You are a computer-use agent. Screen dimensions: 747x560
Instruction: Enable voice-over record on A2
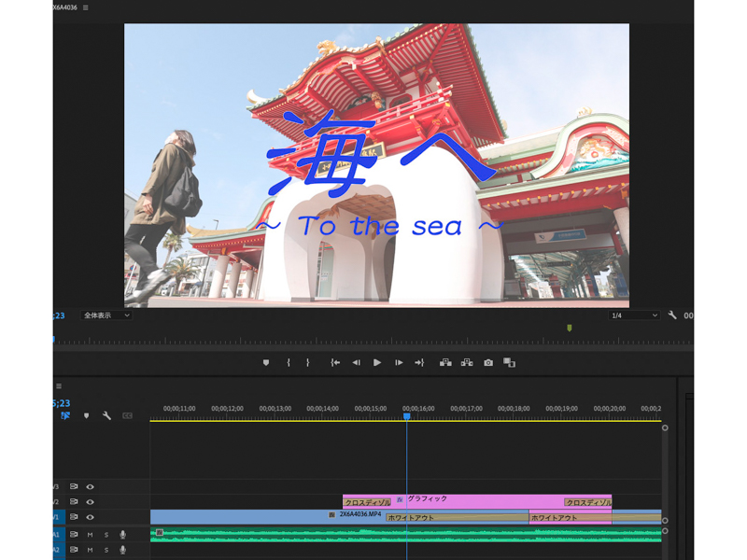point(123,550)
